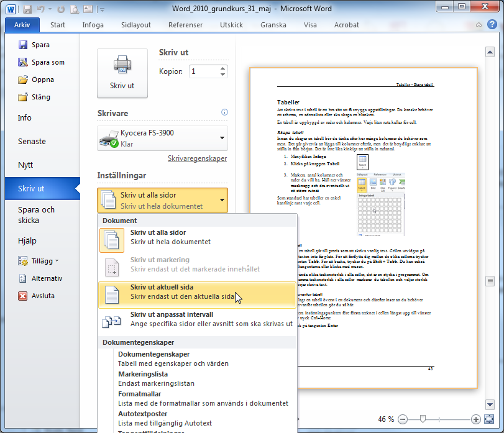Click the zoom slider handle
The height and width of the screenshot is (433, 504).
(x=423, y=419)
